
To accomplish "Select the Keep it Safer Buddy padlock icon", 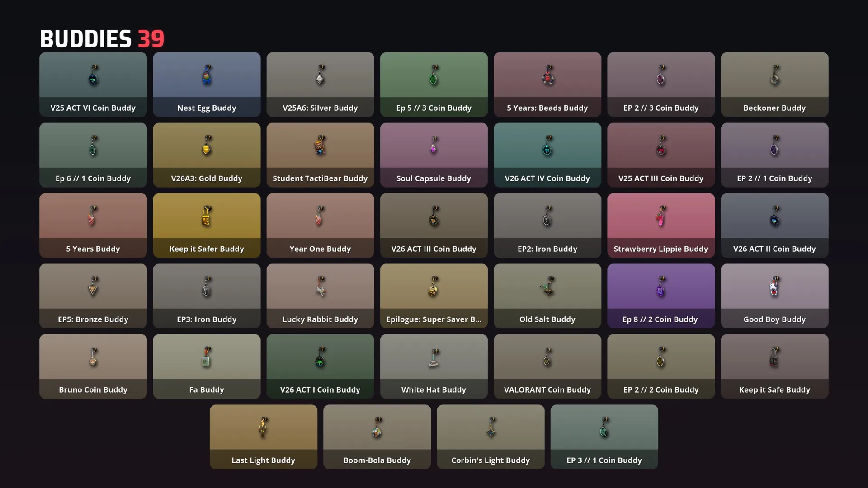I will pyautogui.click(x=207, y=216).
